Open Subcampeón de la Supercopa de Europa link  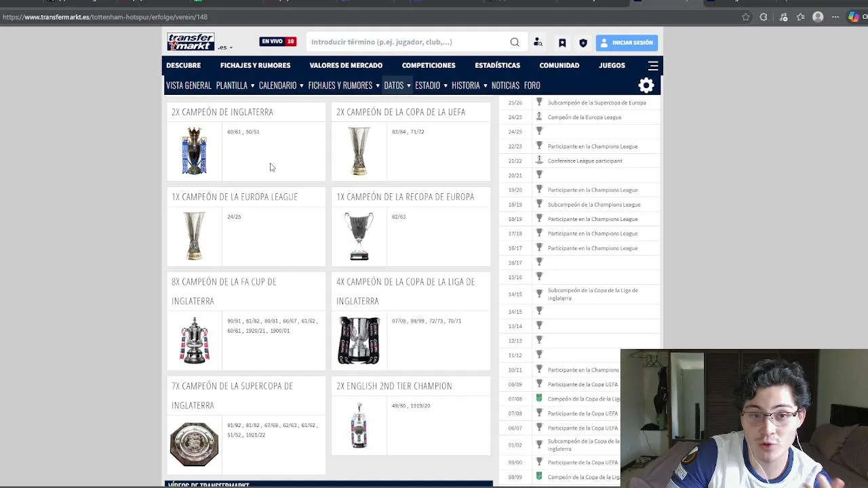(x=597, y=103)
